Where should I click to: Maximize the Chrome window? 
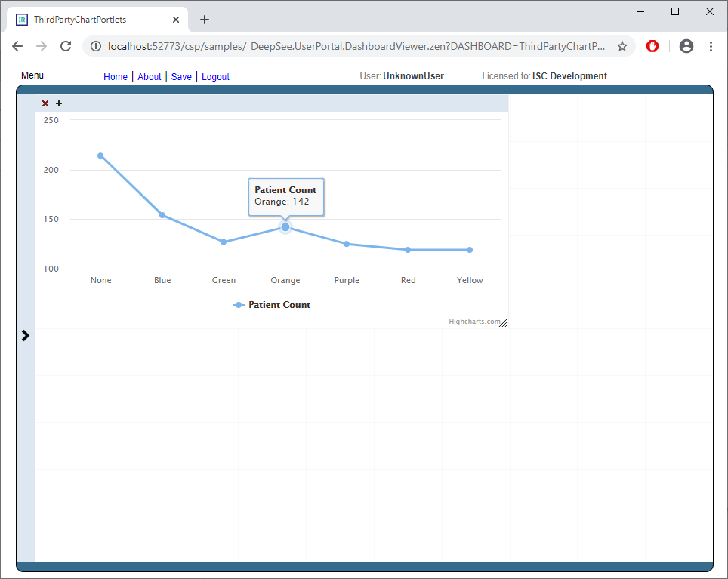click(675, 11)
